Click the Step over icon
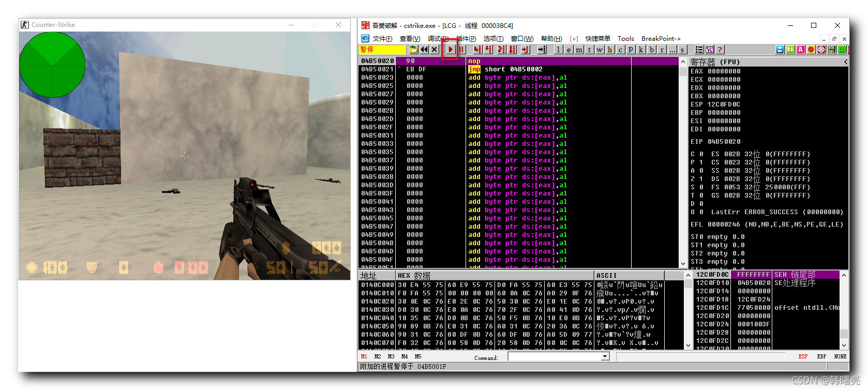Image resolution: width=868 pixels, height=390 pixels. click(x=488, y=50)
